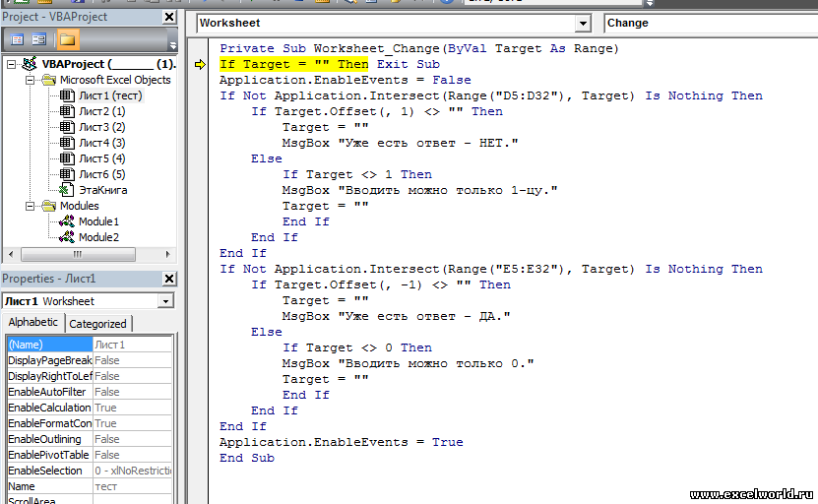
Task: Toggle Folders view in Project explorer
Action: (67, 39)
